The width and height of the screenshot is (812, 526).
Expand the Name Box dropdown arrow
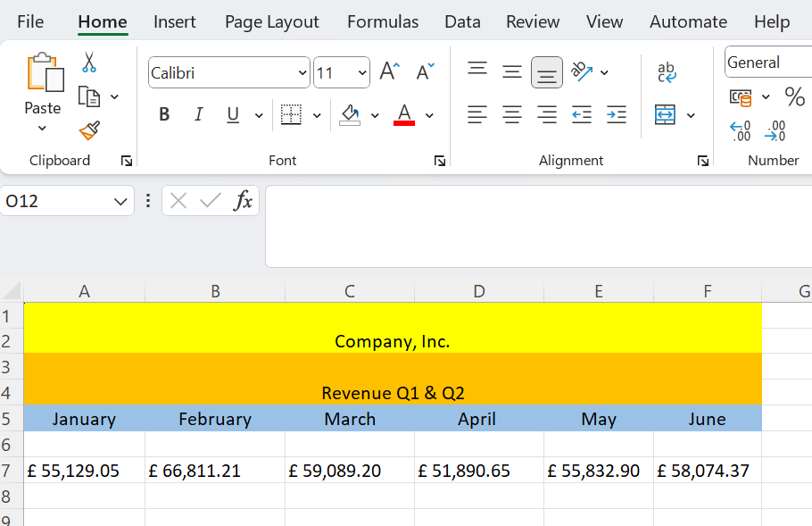tap(120, 201)
